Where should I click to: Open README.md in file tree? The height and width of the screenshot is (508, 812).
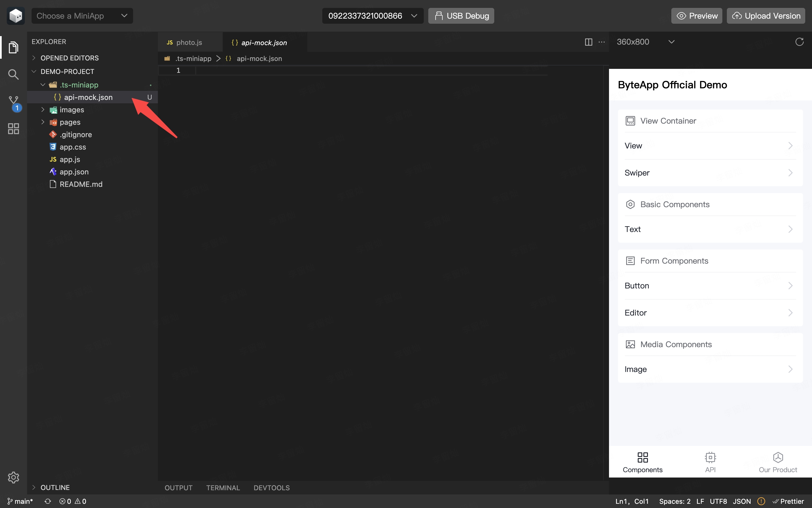92,184
